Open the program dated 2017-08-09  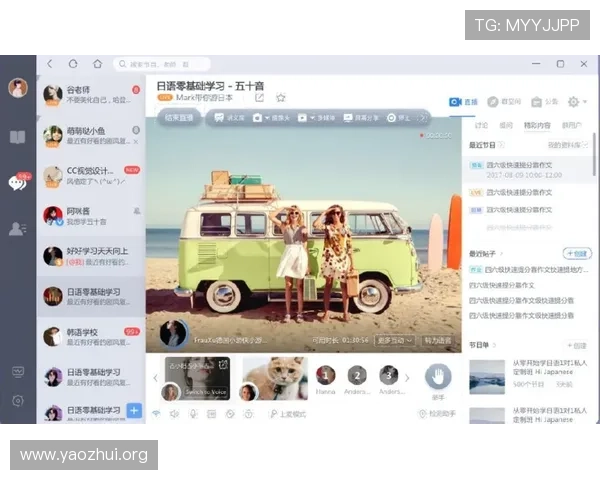click(527, 170)
